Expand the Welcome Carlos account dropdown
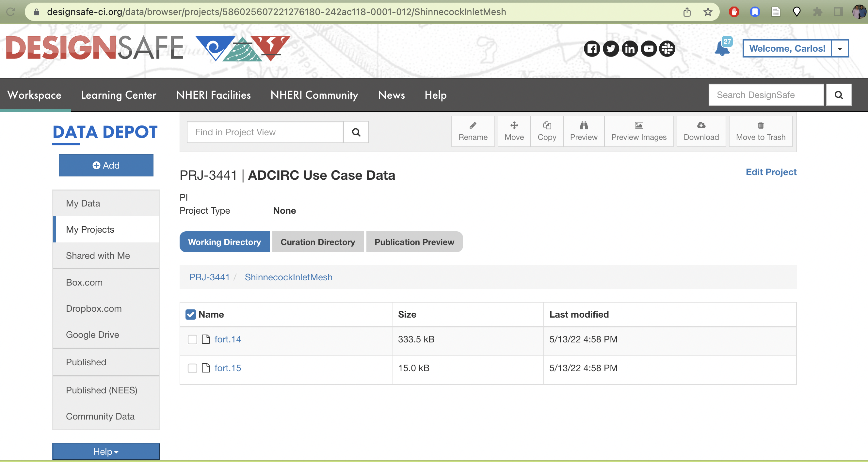The height and width of the screenshot is (462, 868). pyautogui.click(x=840, y=49)
